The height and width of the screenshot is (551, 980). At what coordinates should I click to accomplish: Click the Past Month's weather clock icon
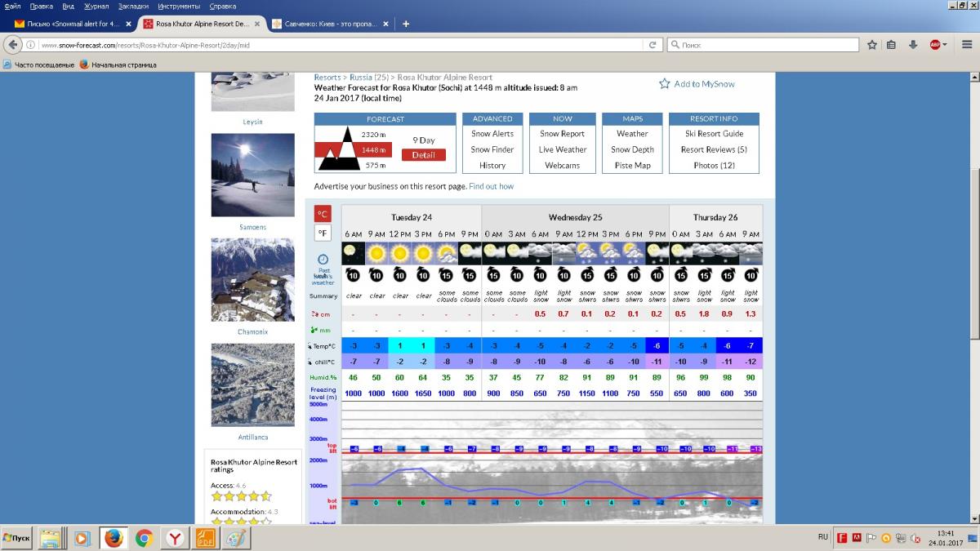point(323,259)
